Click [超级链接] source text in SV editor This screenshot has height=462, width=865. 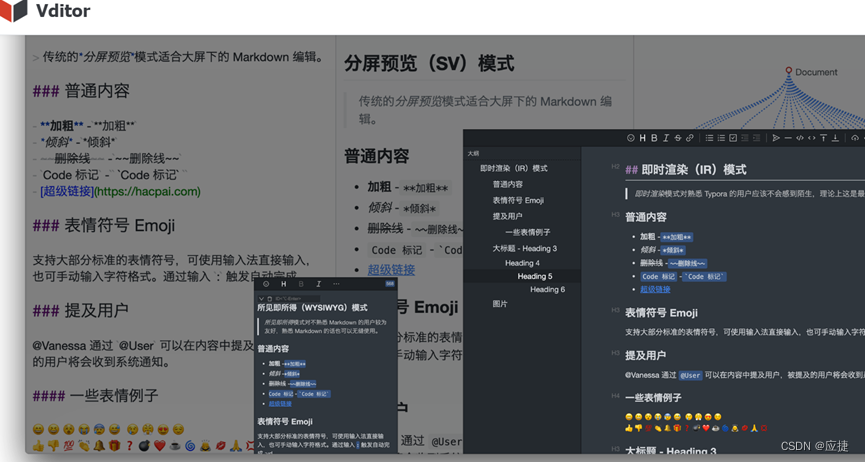point(67,192)
